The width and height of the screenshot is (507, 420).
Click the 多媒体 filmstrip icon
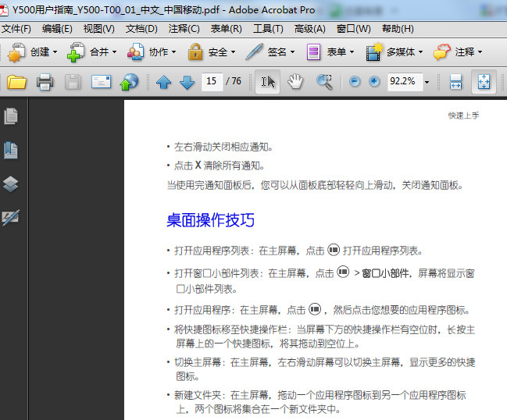tap(374, 52)
